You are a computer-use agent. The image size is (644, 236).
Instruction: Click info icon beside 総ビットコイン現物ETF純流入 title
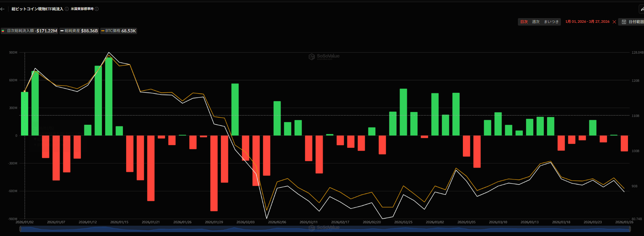coord(67,9)
